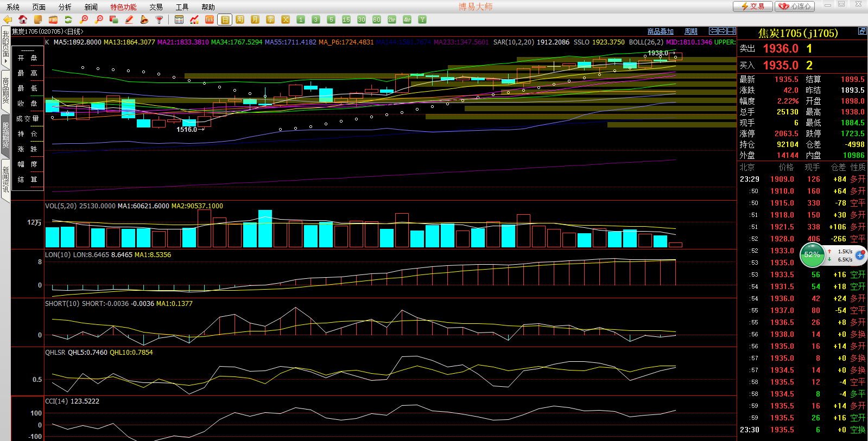Select the 15-minute period button
This screenshot has height=441, width=868.
tap(346, 20)
